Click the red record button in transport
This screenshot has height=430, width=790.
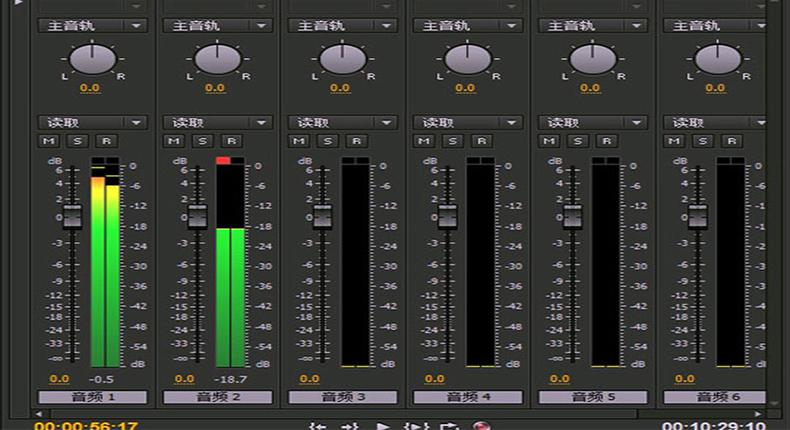pos(483,426)
